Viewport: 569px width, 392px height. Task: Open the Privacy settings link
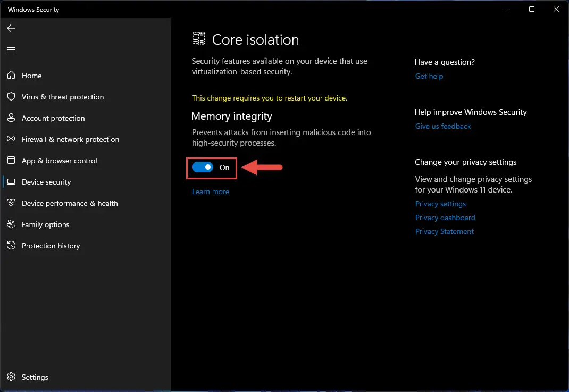[440, 204]
